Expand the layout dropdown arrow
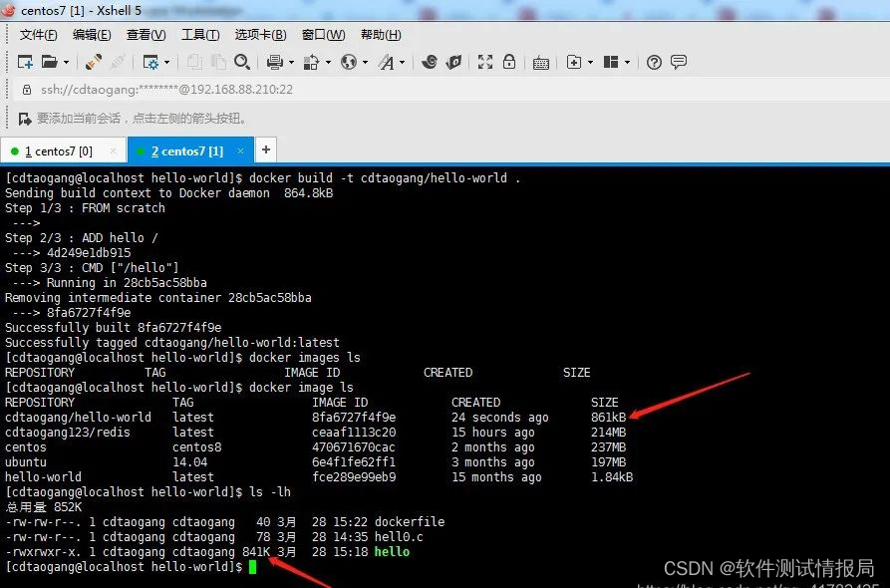Screen dimensions: 890x588 (627, 62)
